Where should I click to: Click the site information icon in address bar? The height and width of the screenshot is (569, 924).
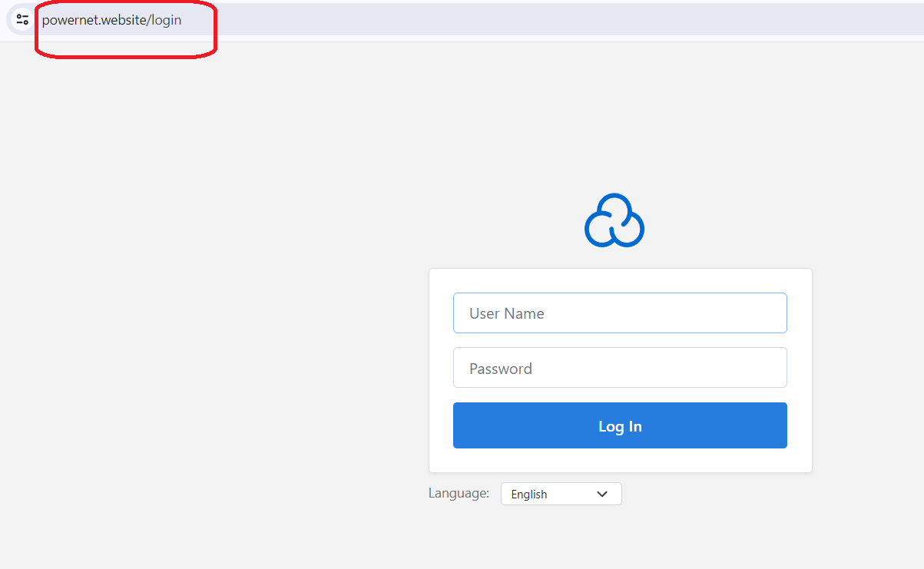pos(22,20)
